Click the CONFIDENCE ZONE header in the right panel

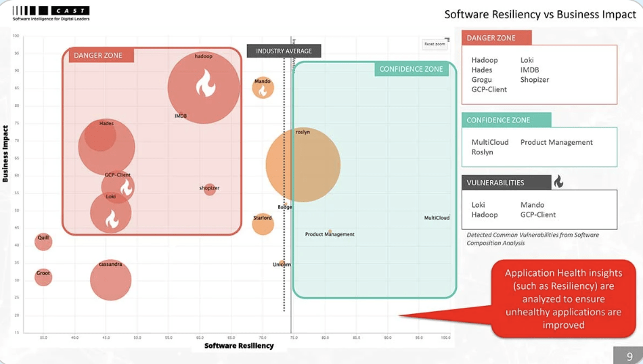[506, 120]
